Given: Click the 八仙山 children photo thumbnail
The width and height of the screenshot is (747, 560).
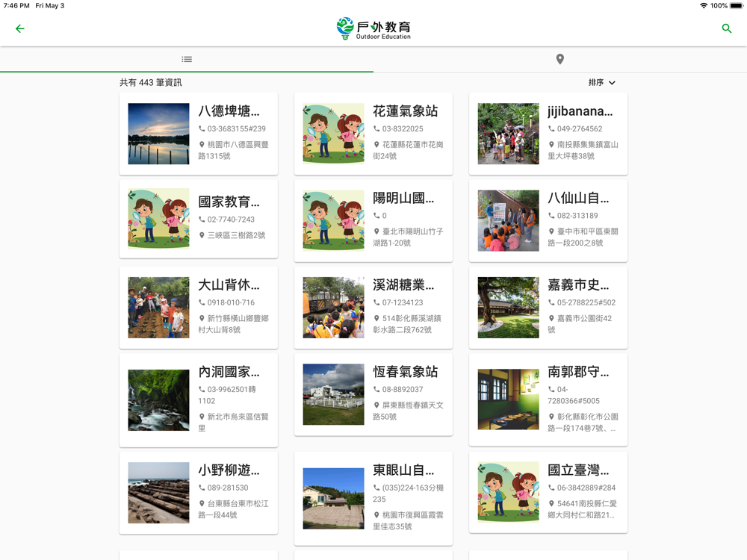Looking at the screenshot, I should [508, 220].
